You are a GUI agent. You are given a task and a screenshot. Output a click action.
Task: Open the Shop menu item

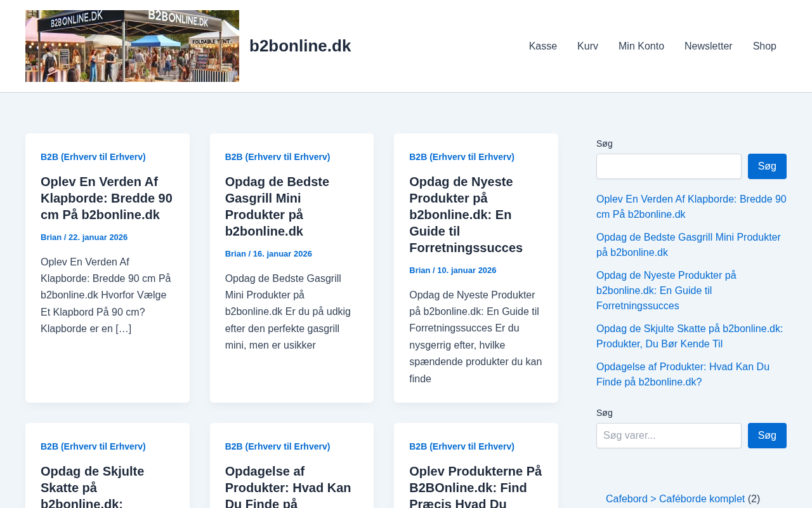coord(764,46)
